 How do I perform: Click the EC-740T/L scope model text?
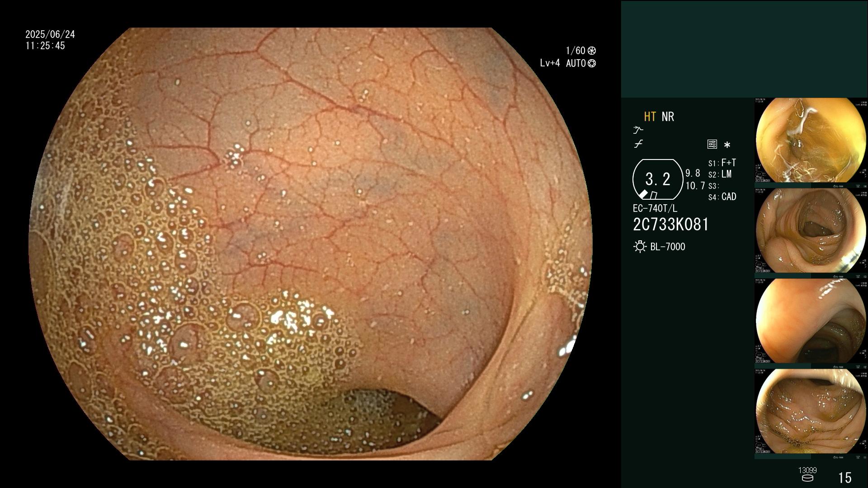pyautogui.click(x=655, y=208)
